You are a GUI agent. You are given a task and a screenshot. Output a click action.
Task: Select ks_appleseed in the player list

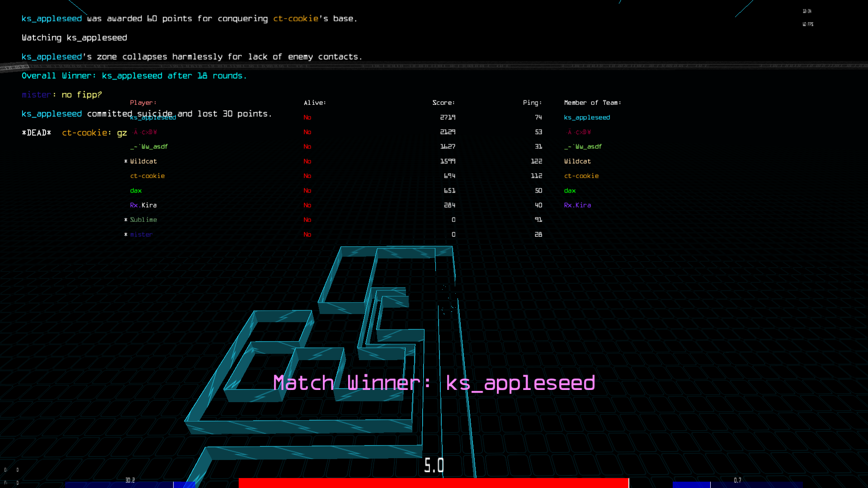pos(153,118)
